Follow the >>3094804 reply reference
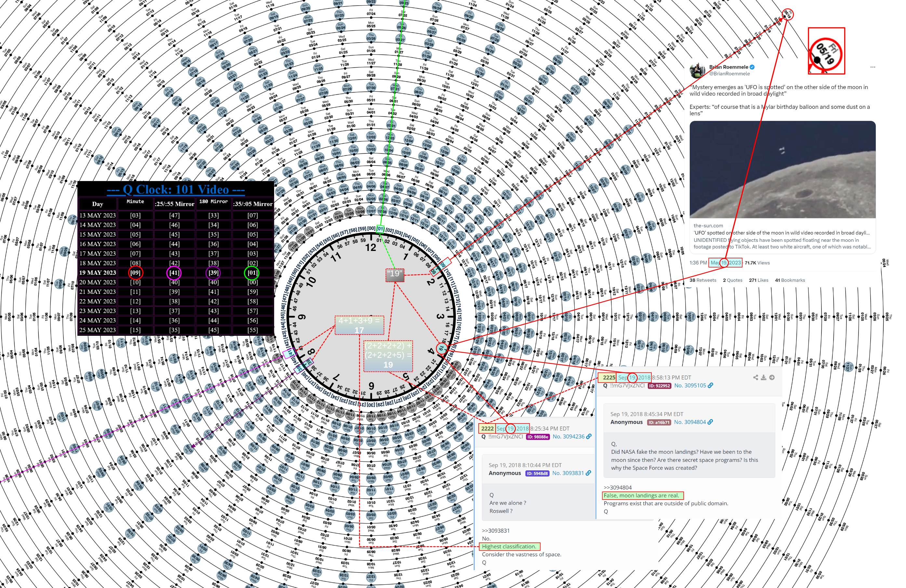This screenshot has height=588, width=906. click(x=618, y=488)
